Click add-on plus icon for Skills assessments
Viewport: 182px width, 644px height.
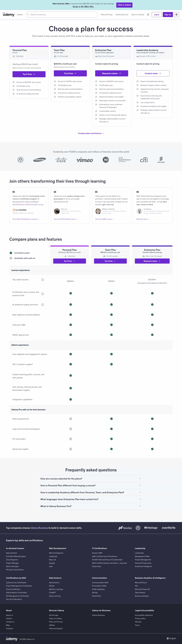click(x=71, y=419)
